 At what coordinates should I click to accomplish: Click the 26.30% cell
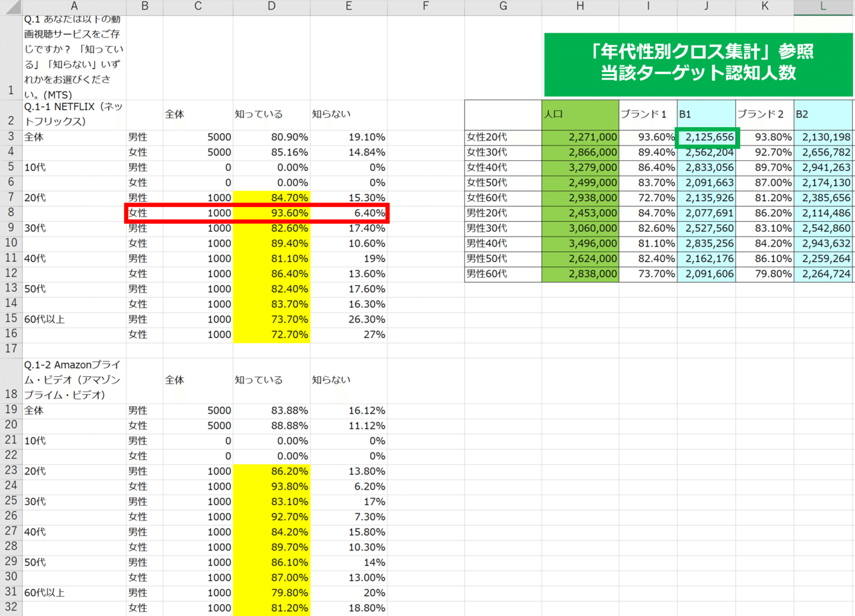point(349,319)
